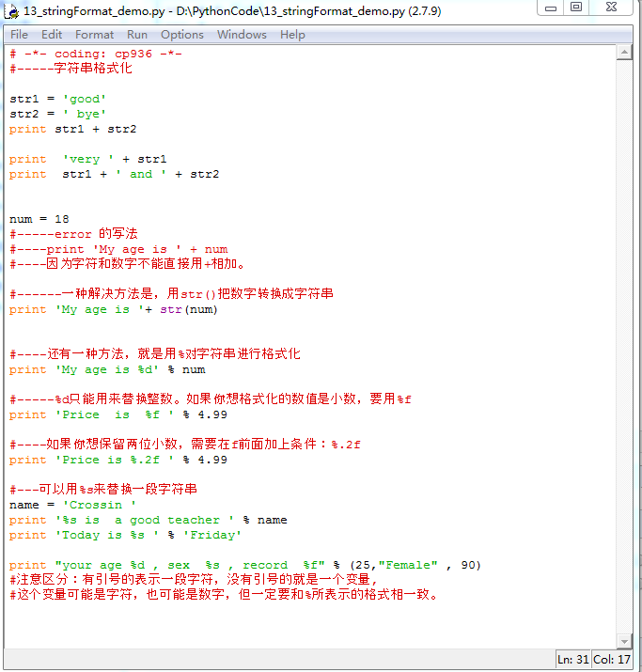Image resolution: width=642 pixels, height=672 pixels.
Task: Click the comment ending with '%.2f'
Action: (x=185, y=445)
